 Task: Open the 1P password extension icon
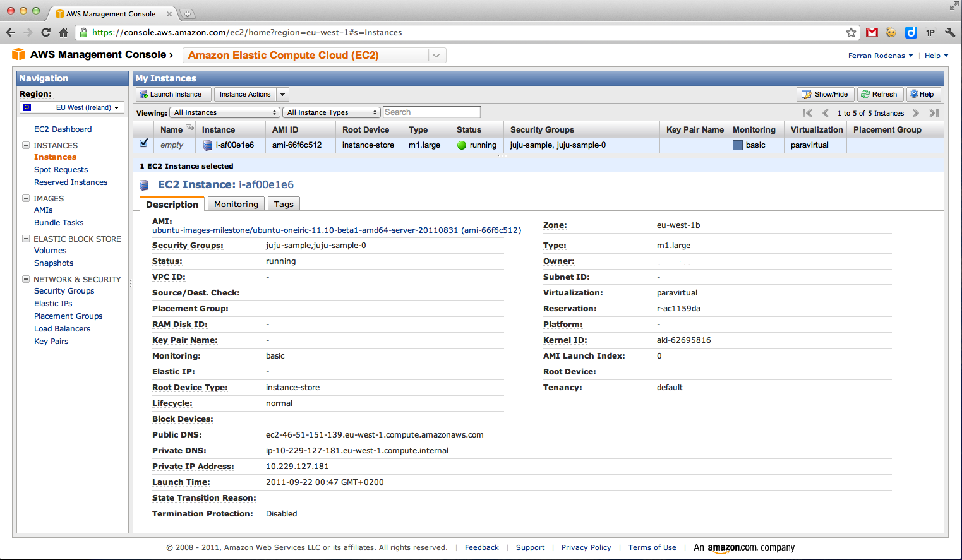pyautogui.click(x=930, y=32)
